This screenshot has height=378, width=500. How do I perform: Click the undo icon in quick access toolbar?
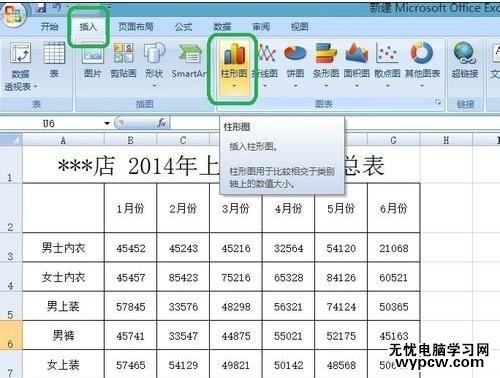tap(57, 7)
